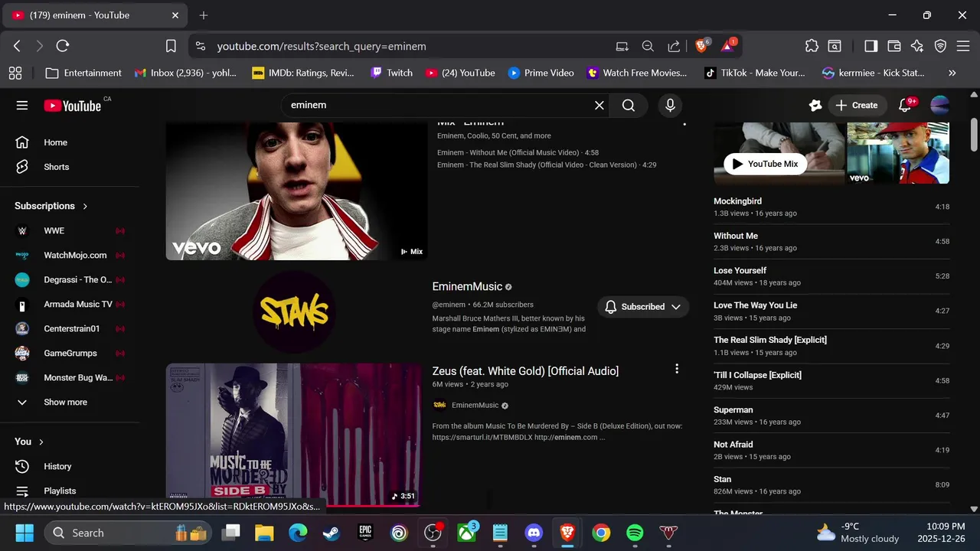980x551 pixels.
Task: Clear the eminem search text with X
Action: tap(599, 106)
